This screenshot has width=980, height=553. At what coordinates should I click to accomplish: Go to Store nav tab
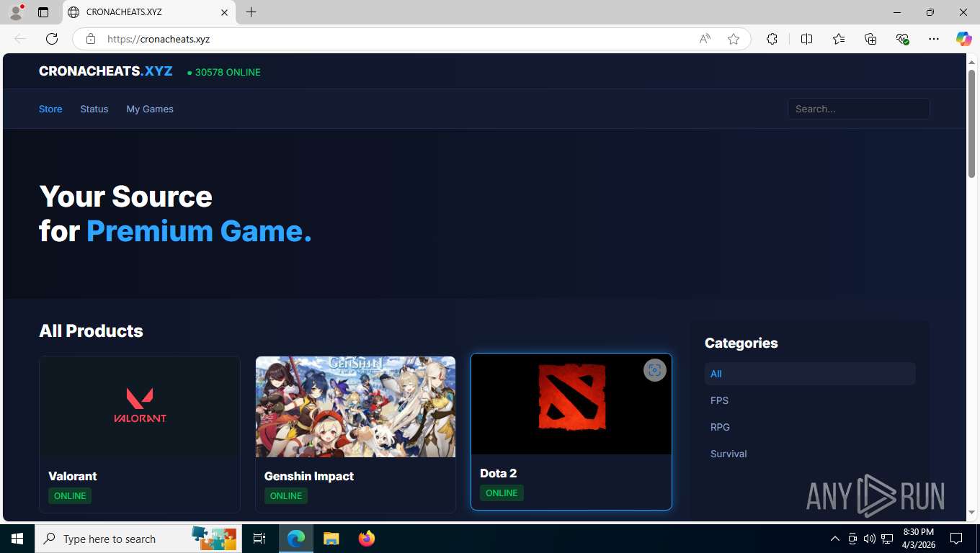[x=50, y=109]
